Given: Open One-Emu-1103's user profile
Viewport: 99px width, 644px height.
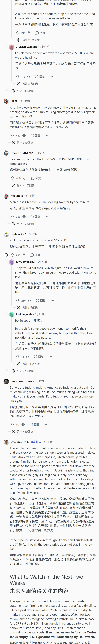Looking at the screenshot, I should pyautogui.click(x=20, y=442).
